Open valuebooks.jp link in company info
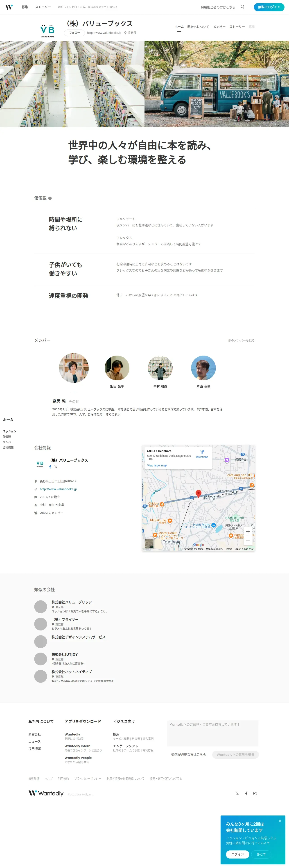Viewport: 289px width, 868px height. click(x=58, y=489)
